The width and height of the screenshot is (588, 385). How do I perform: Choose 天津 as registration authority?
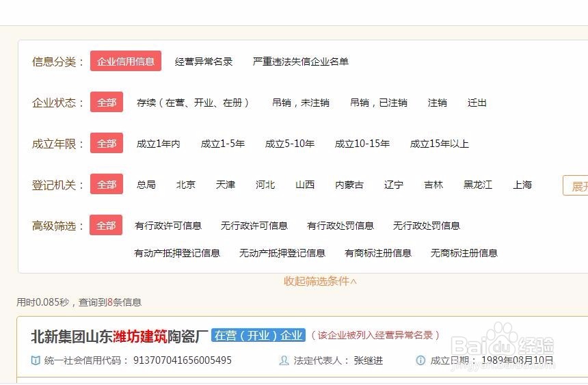pyautogui.click(x=226, y=184)
